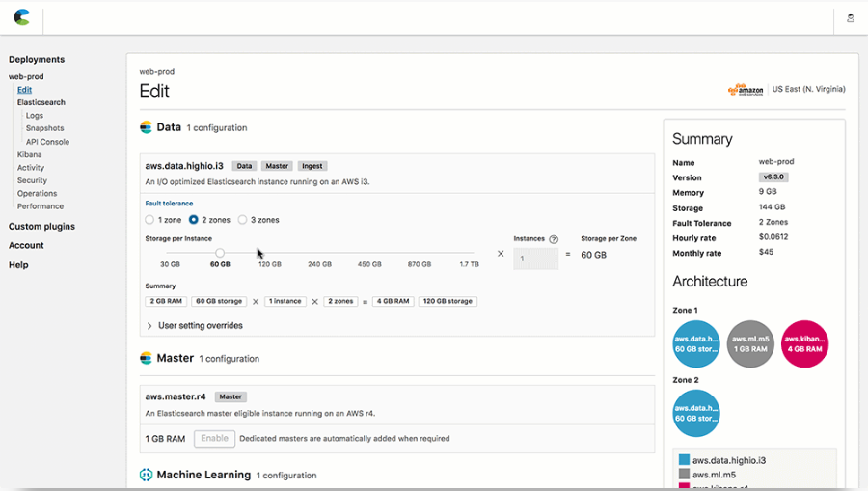Select the 1 zone radio option
Image resolution: width=868 pixels, height=491 pixels.
click(x=149, y=220)
